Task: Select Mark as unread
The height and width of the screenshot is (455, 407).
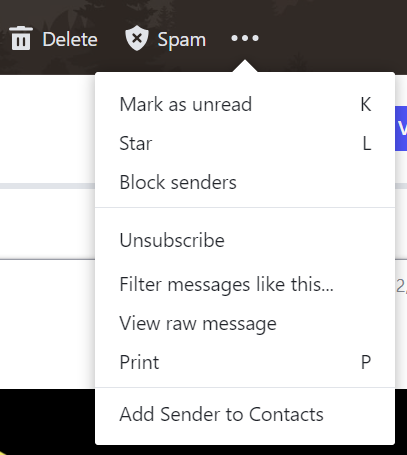Action: [245, 104]
